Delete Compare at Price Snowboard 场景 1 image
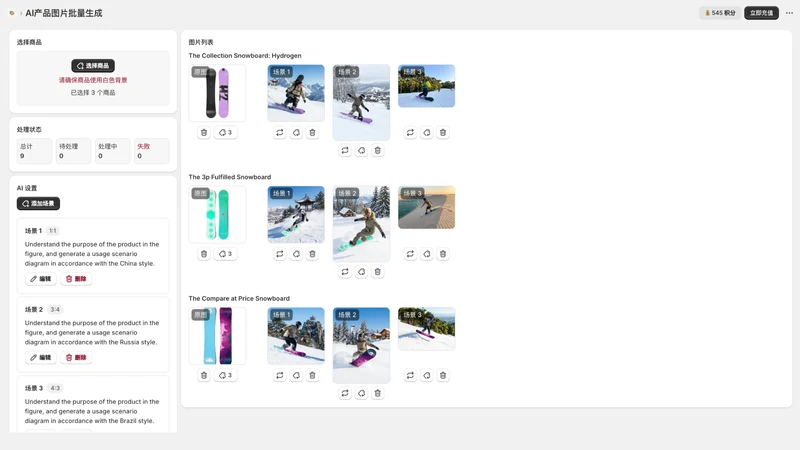 pos(312,376)
